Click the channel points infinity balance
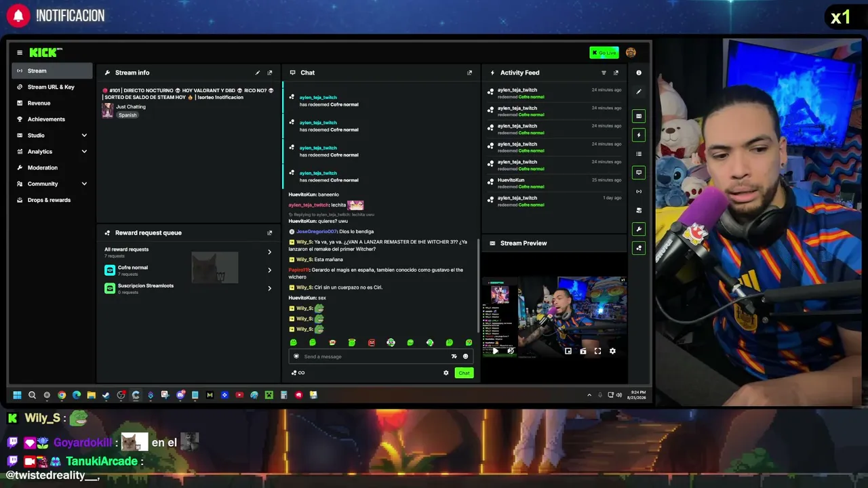The width and height of the screenshot is (868, 488). pos(298,373)
